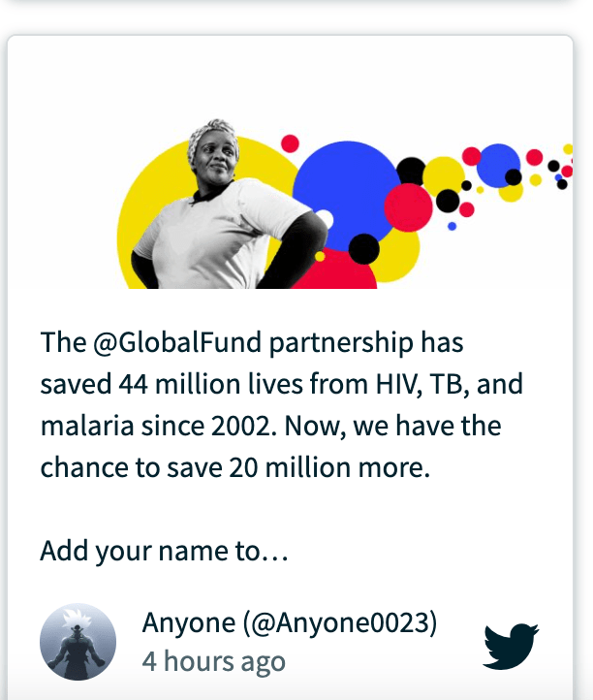Expand the truncated Add your name to… text
593x700 pixels.
[x=164, y=551]
